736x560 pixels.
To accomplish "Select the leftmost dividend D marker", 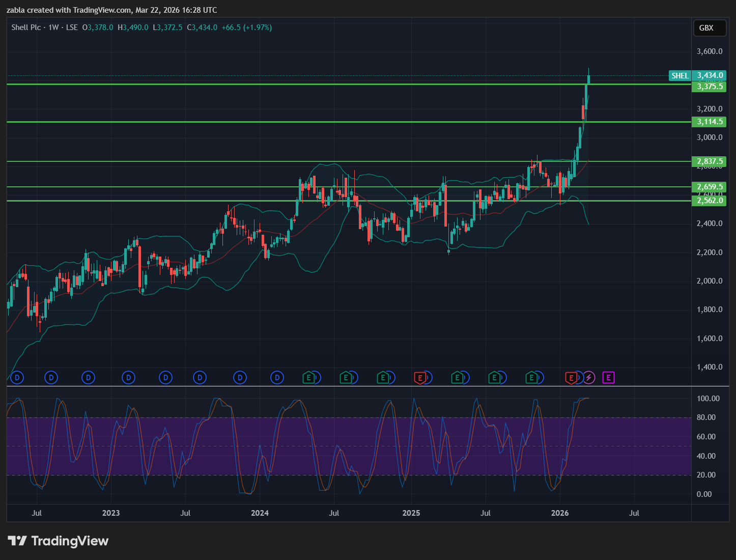I will (17, 378).
